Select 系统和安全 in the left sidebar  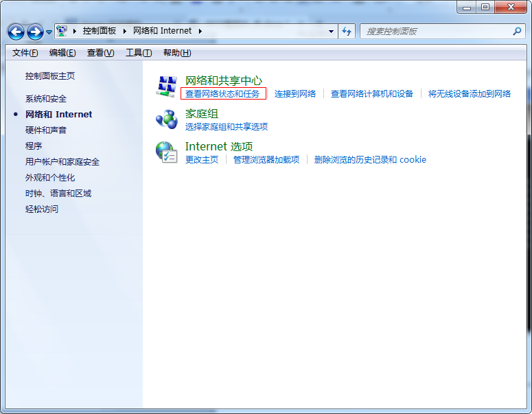pyautogui.click(x=46, y=99)
